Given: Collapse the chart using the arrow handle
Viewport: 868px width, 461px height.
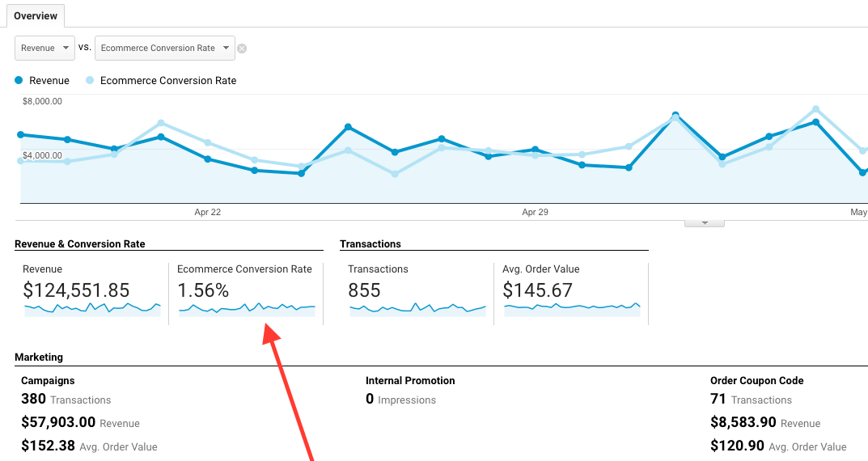Looking at the screenshot, I should pos(704,223).
